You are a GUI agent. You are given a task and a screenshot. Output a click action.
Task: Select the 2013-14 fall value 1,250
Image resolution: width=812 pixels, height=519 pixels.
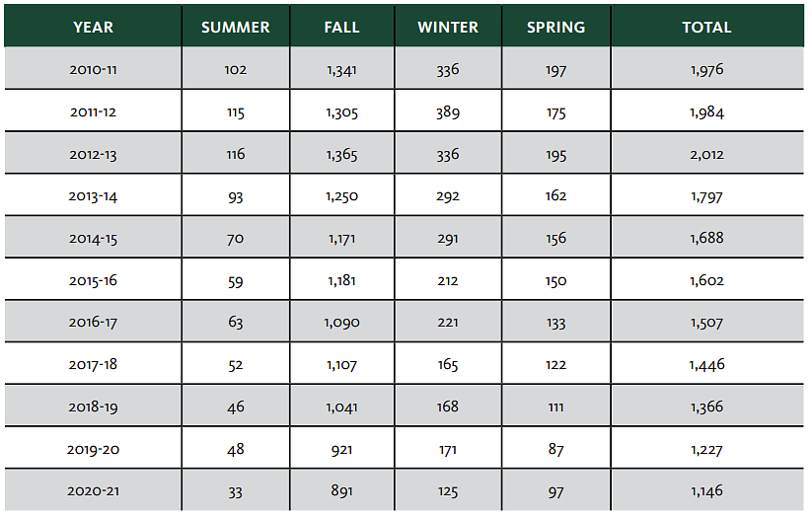341,196
